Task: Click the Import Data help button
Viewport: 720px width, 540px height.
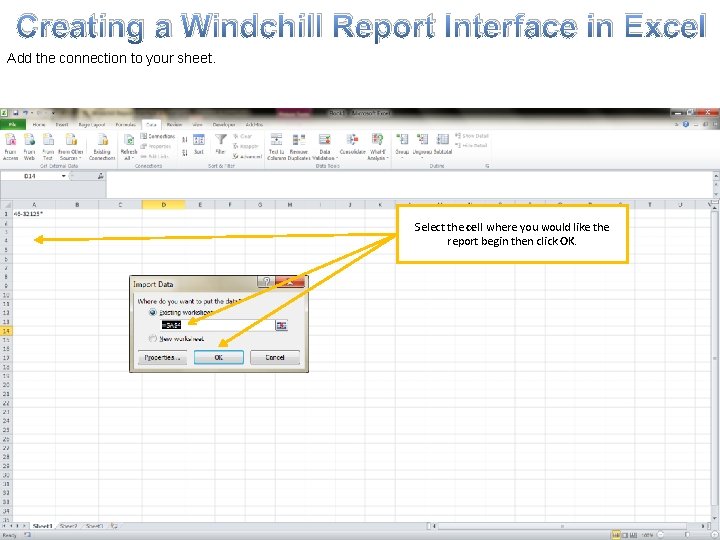Action: 266,282
